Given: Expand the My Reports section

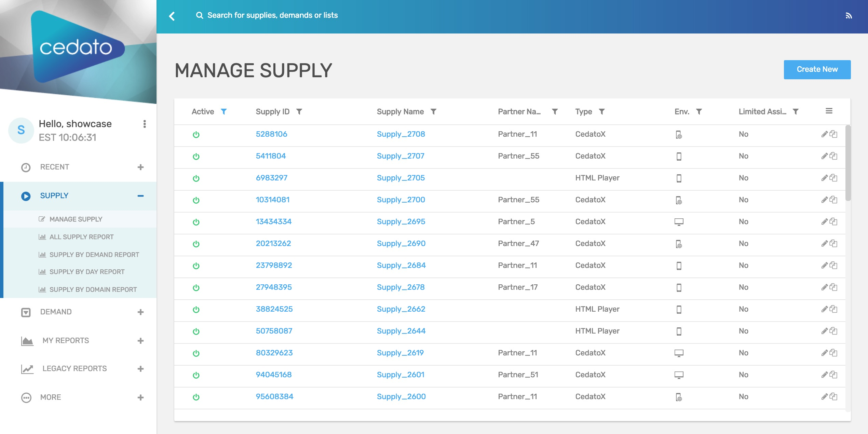Looking at the screenshot, I should pyautogui.click(x=140, y=341).
